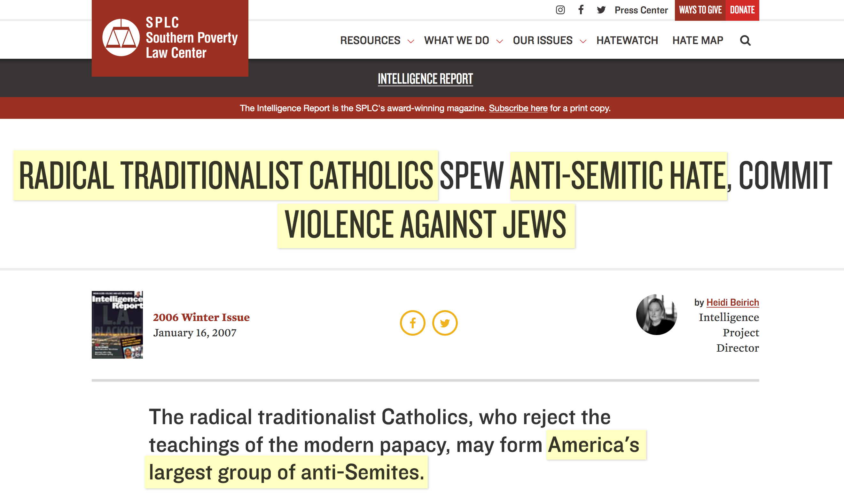
Task: Open the Intelligence Report heading link
Action: 425,79
